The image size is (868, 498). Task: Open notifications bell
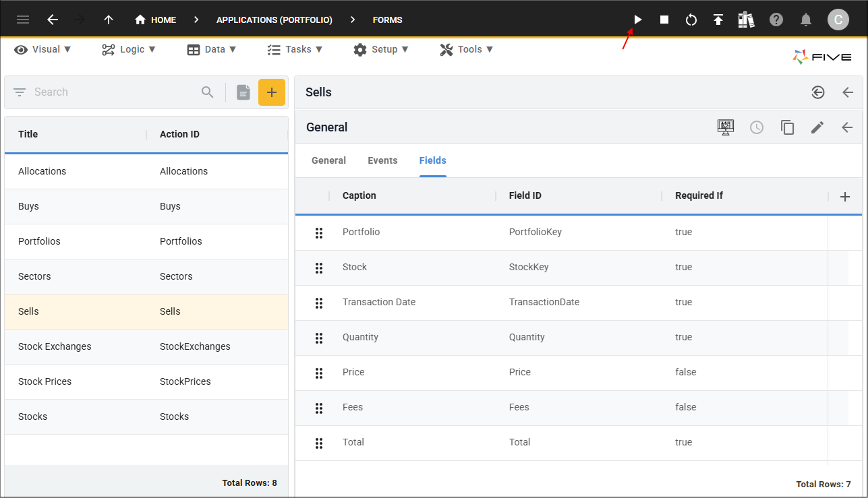pyautogui.click(x=806, y=20)
